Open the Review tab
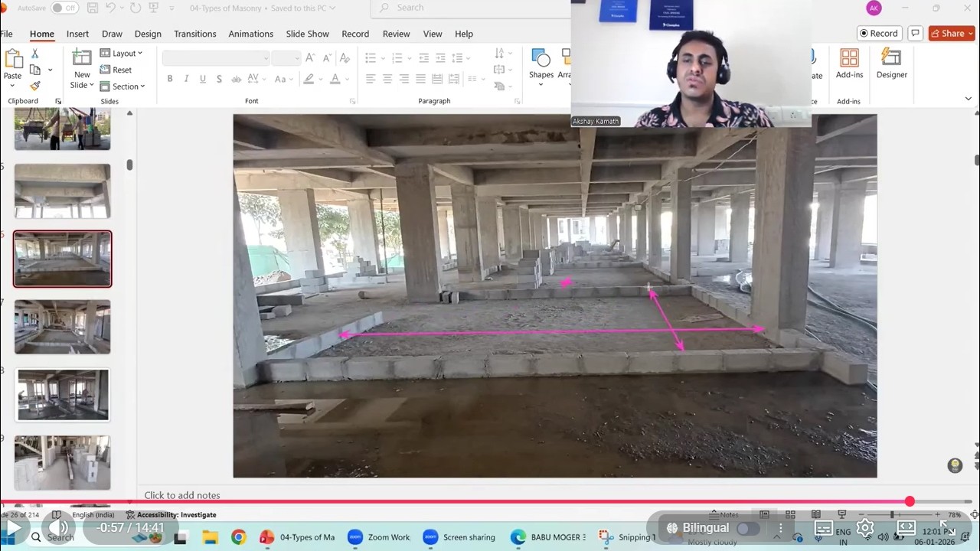 pos(396,34)
